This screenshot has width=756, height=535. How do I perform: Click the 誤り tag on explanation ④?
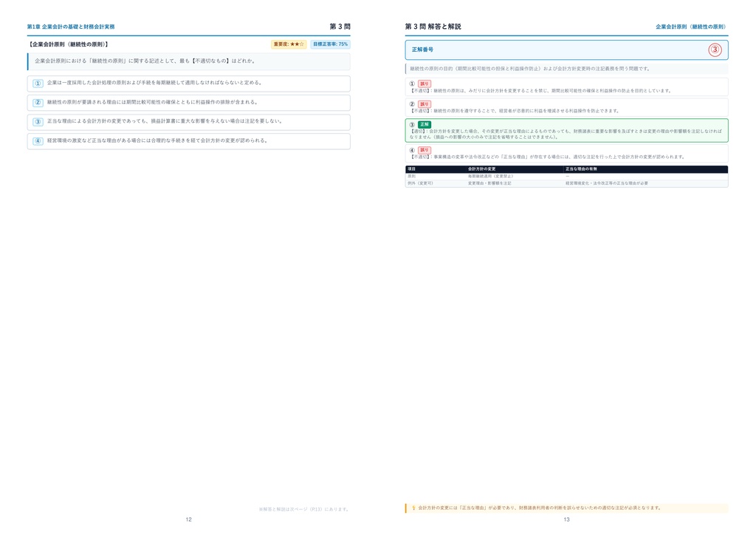(x=425, y=151)
